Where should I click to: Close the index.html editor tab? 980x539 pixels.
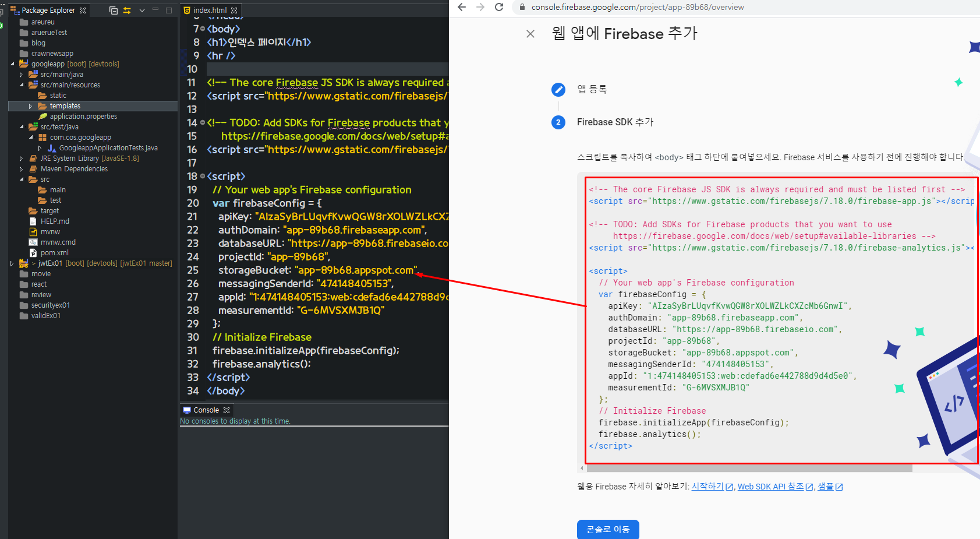pyautogui.click(x=234, y=10)
